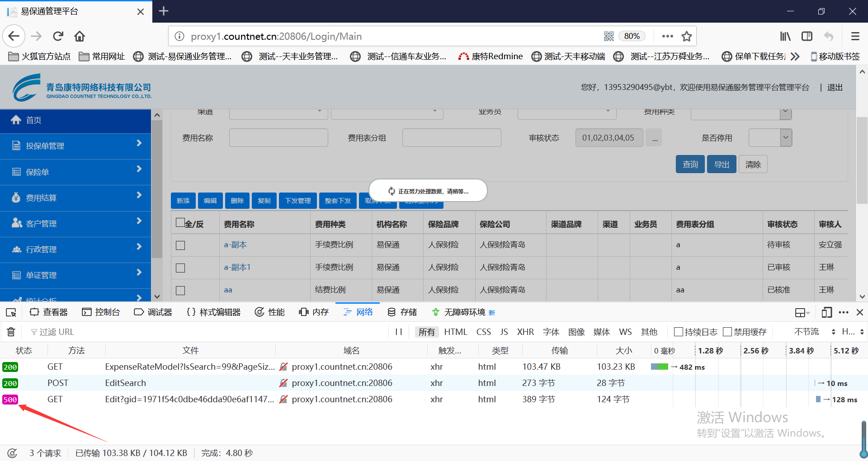Pause network recording in devtools
Screen dimensions: 868x461
[x=399, y=332]
